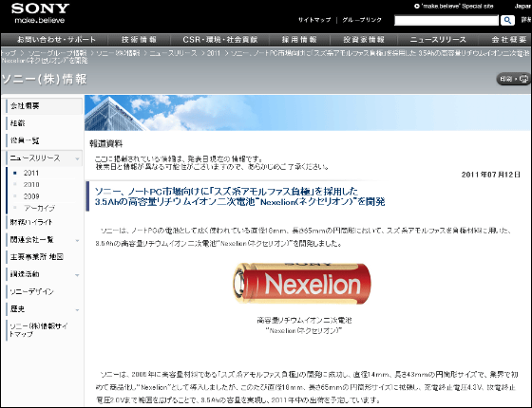Viewport: 532px width, 408px height.
Task: Open the ニュースリリース navigation tab
Action: point(438,40)
